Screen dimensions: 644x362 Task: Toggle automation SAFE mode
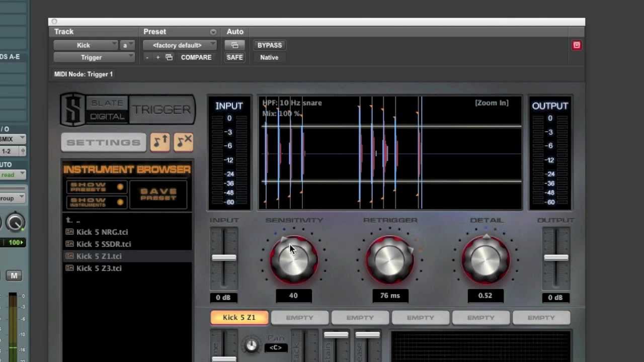pos(234,57)
